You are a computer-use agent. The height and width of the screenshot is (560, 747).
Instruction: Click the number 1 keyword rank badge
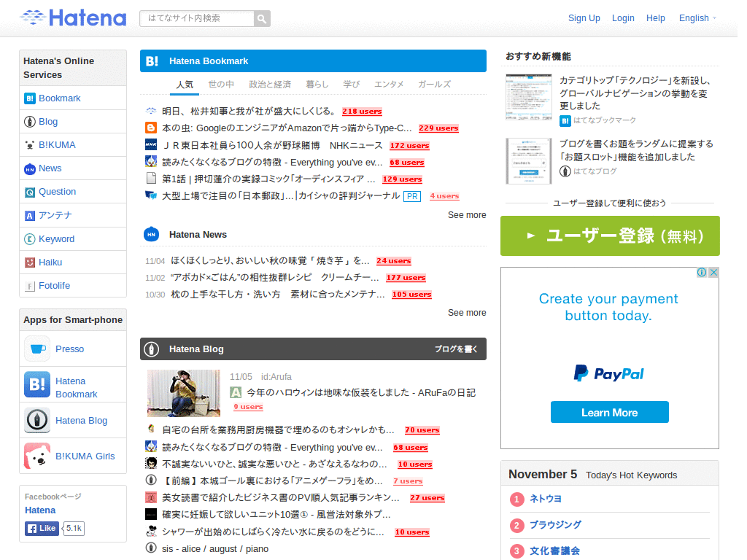click(517, 499)
